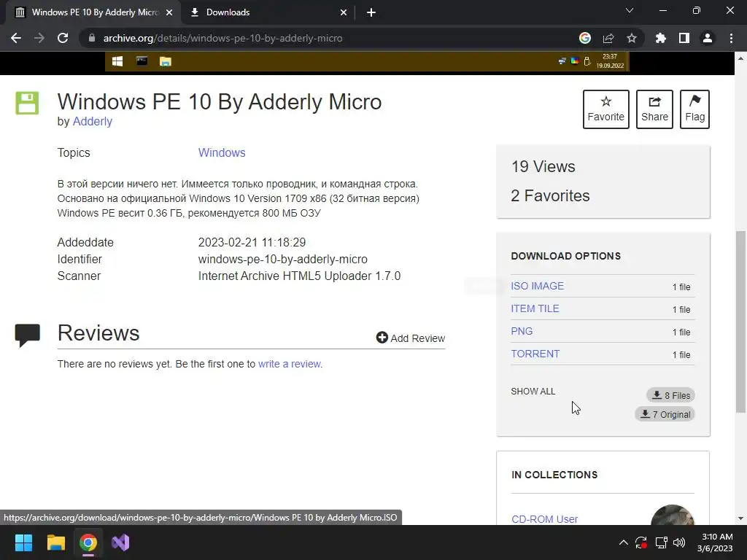
Task: Download all 8 Files
Action: click(671, 395)
